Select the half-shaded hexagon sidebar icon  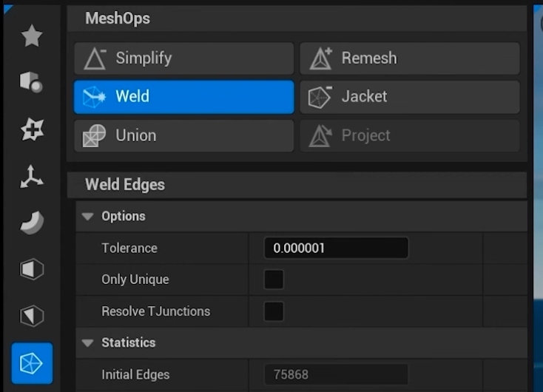click(32, 269)
